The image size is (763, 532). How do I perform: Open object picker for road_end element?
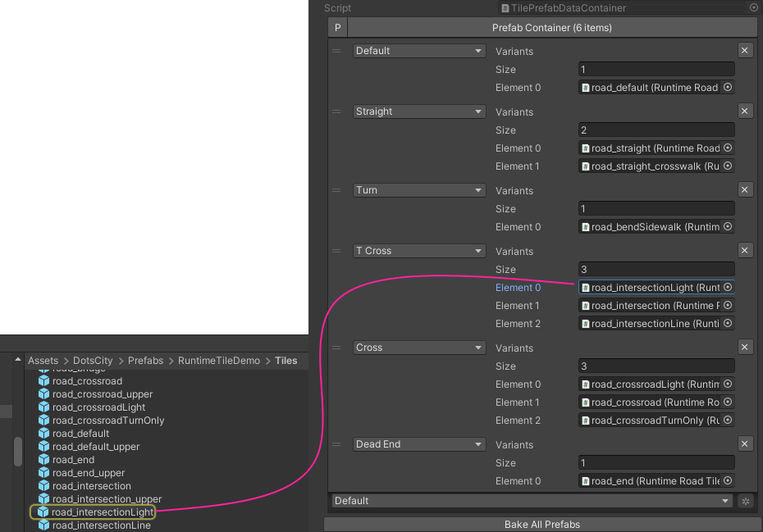coord(728,481)
